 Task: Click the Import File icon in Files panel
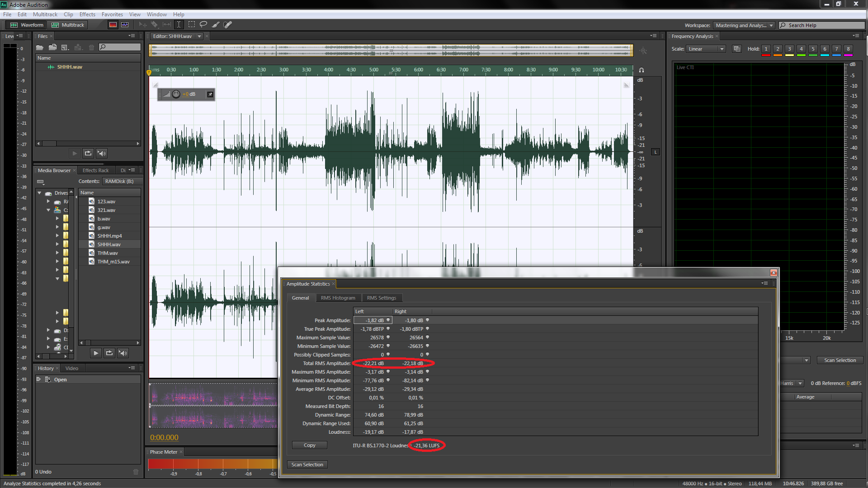53,47
